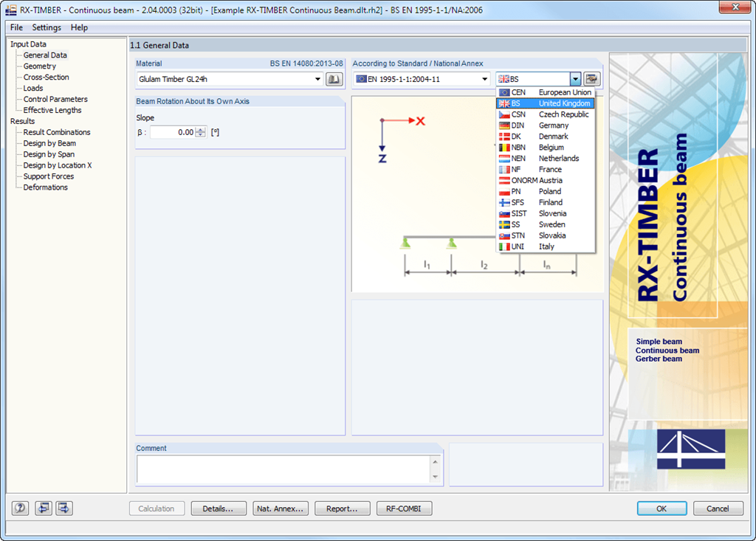Collapse the BS National Annex dropdown arrow
Screen dimensions: 756x541
pos(575,79)
